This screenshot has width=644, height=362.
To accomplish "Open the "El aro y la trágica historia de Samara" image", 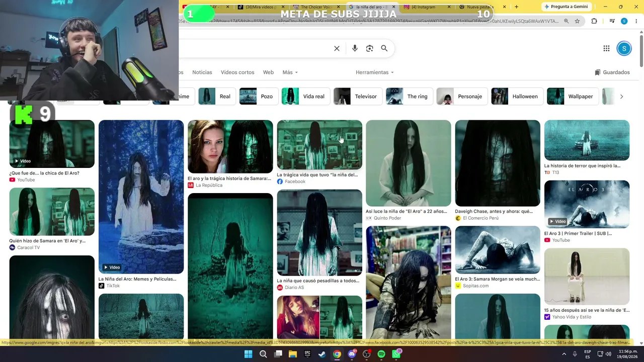I will coord(230,146).
